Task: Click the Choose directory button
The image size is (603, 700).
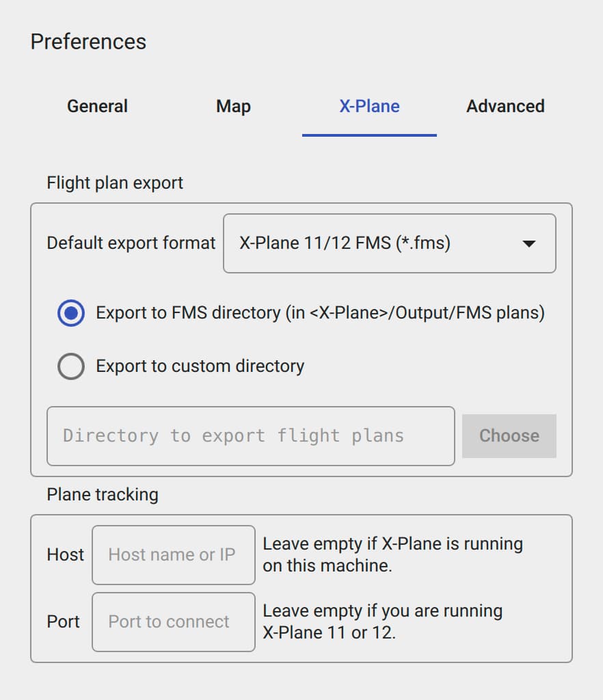Action: point(509,435)
